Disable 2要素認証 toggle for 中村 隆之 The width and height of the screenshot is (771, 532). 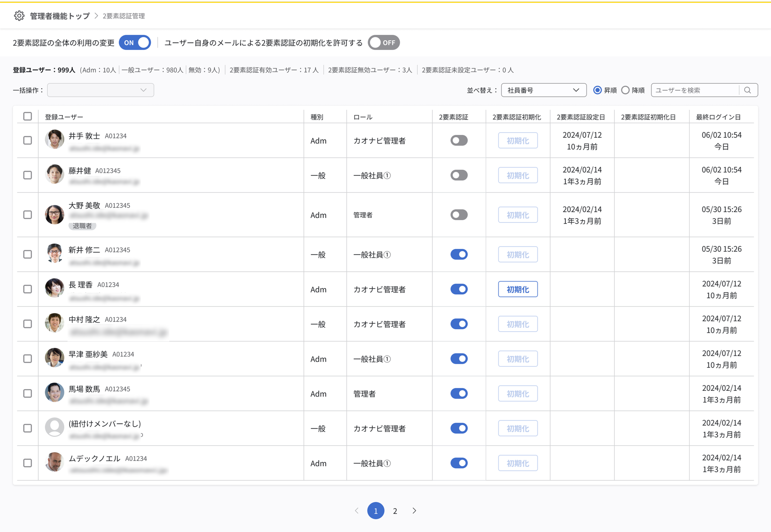point(459,324)
